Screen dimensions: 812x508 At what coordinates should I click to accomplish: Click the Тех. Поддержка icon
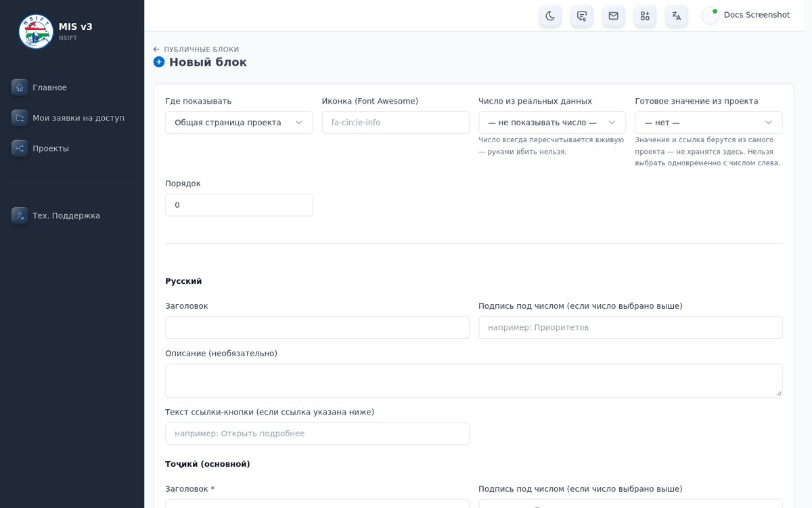pyautogui.click(x=20, y=215)
